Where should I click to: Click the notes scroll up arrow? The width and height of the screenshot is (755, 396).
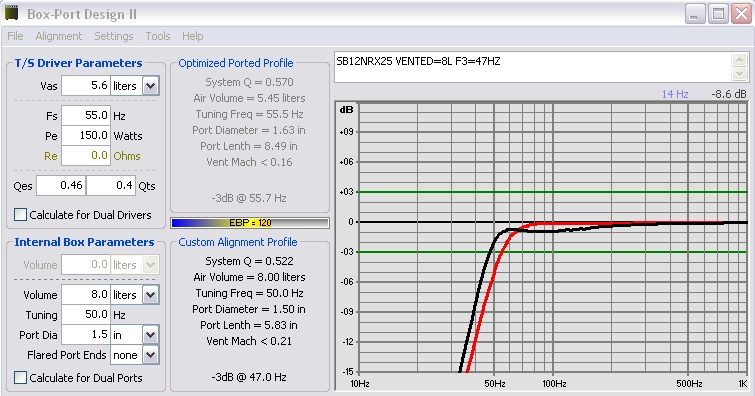point(739,59)
